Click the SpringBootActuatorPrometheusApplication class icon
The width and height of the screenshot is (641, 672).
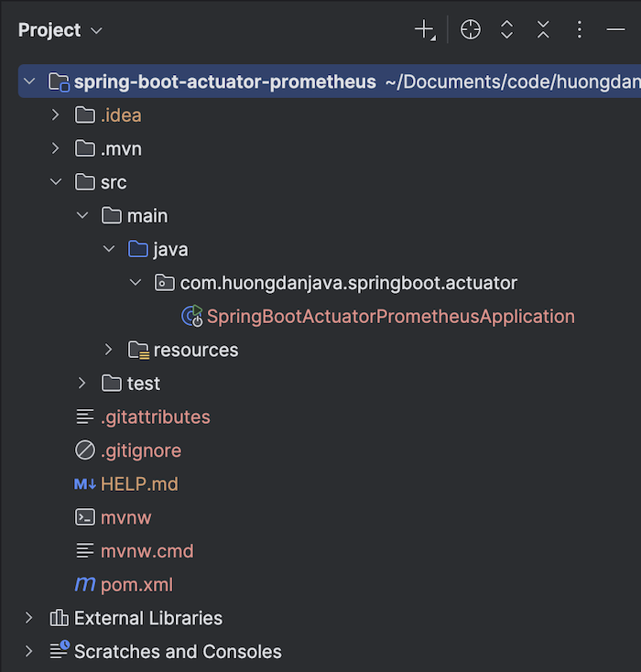(192, 317)
